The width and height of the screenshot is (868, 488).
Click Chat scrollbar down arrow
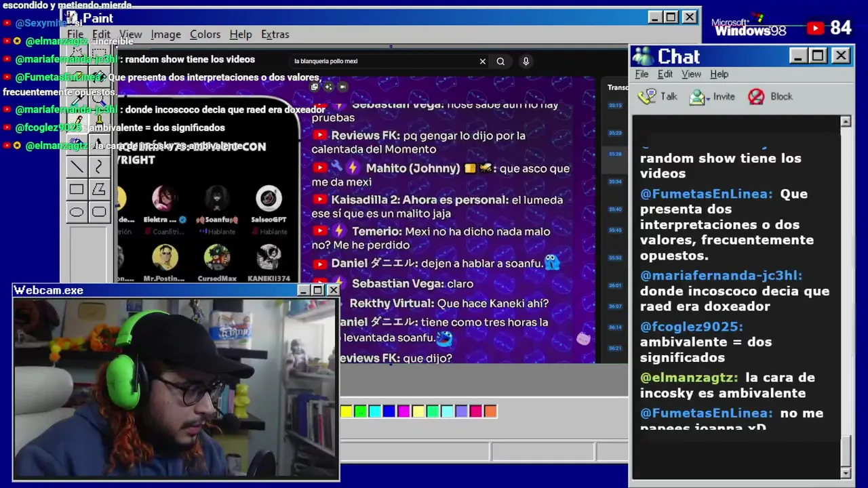tap(846, 472)
